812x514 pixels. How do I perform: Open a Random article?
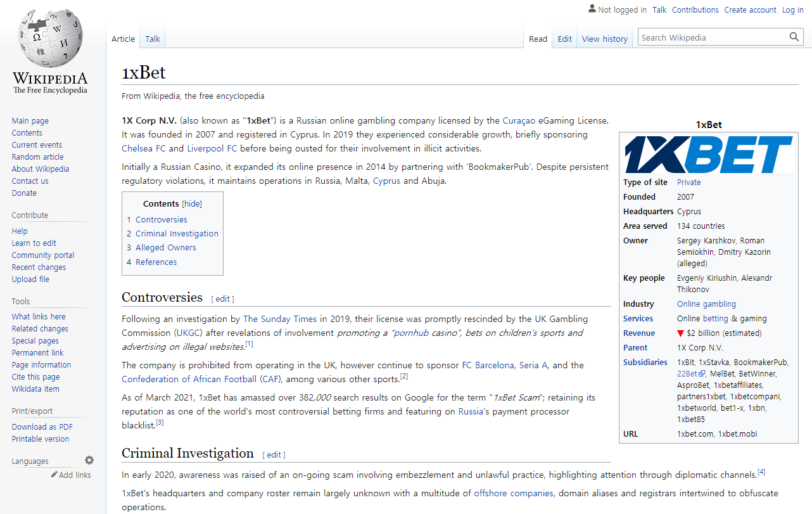[x=37, y=157]
